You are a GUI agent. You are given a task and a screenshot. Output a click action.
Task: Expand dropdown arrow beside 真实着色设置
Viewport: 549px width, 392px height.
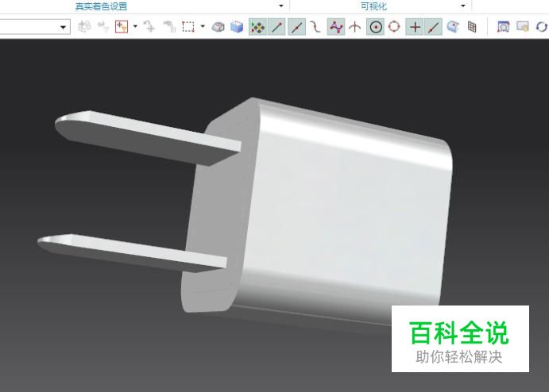[x=281, y=6]
